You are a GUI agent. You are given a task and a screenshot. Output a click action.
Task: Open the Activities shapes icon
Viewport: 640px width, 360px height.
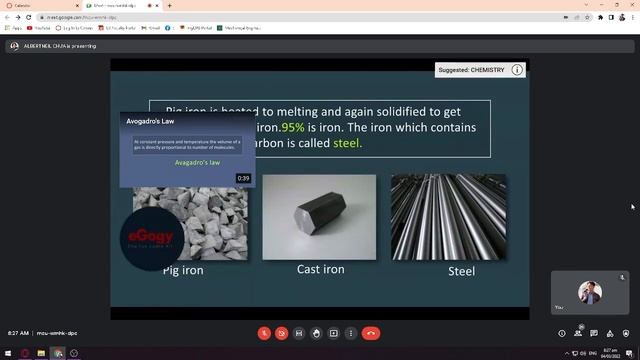click(610, 333)
